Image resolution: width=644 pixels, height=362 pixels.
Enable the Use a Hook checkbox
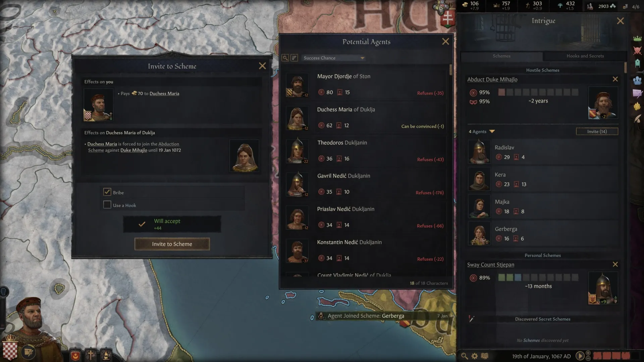(x=107, y=205)
